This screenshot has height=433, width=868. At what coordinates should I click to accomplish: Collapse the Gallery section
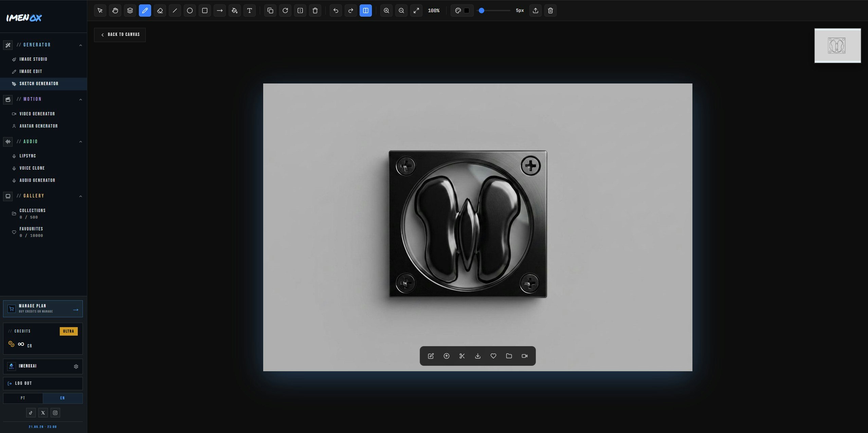click(80, 196)
